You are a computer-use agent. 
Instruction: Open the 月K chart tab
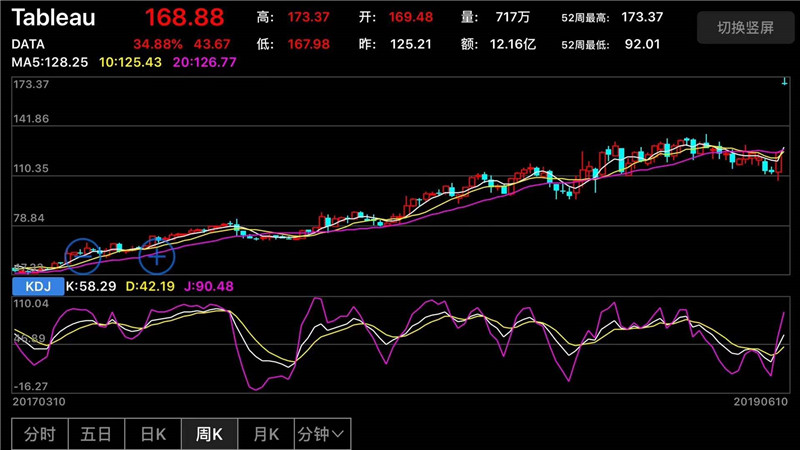[267, 434]
